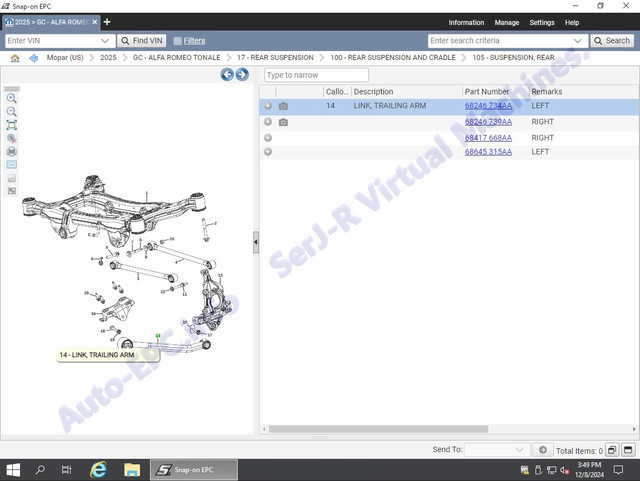View camera image for part 68246739AA

click(x=283, y=122)
